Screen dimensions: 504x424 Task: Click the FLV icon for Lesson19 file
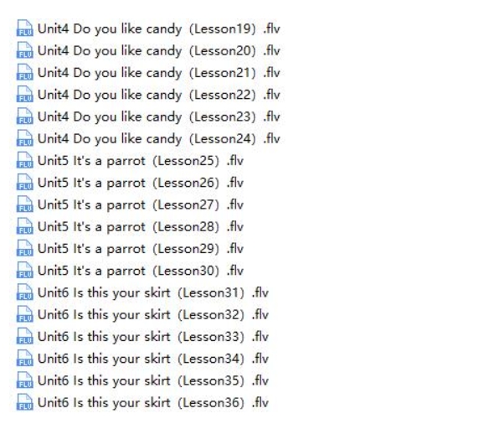[23, 29]
